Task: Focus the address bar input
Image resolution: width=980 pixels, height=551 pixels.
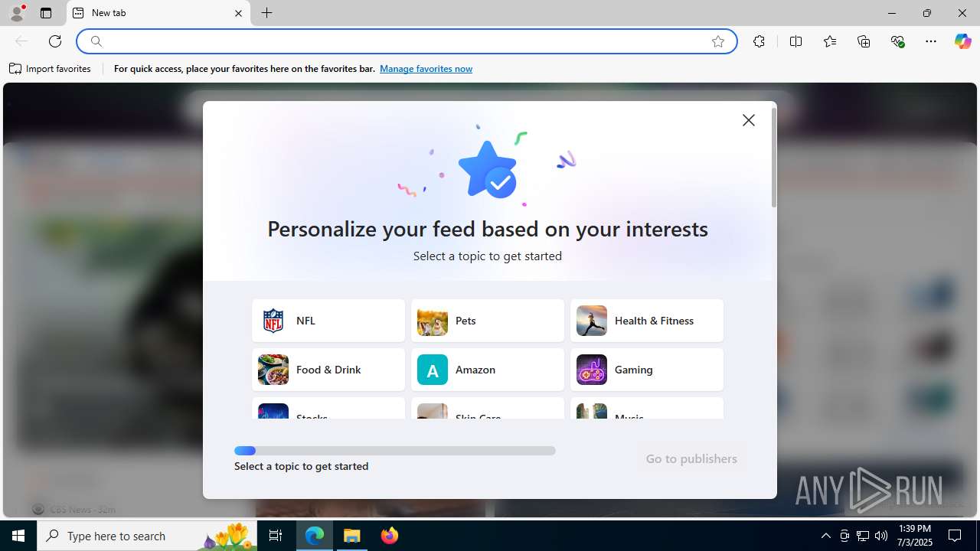Action: 406,41
